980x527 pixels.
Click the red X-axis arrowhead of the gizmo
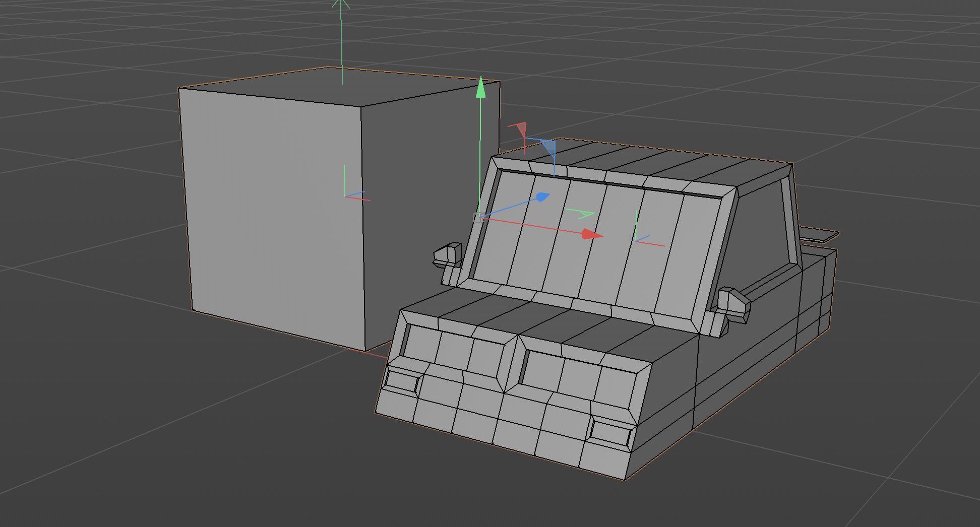tap(592, 234)
